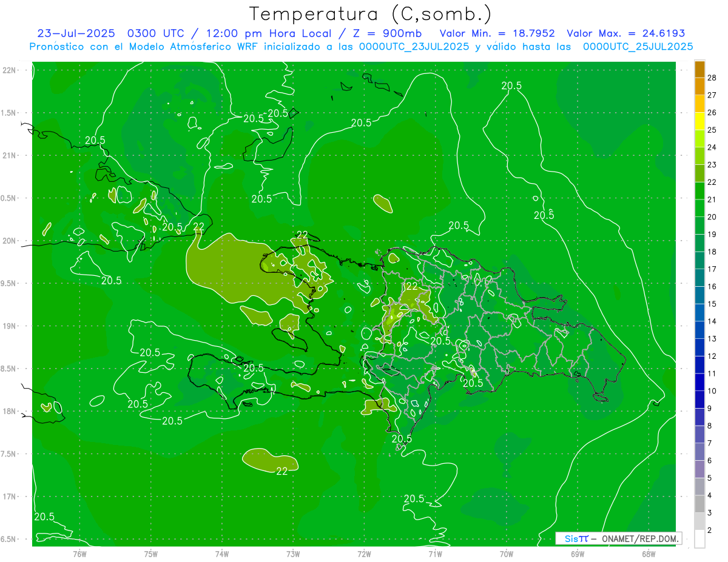Viewport: 728px width, 562px height.
Task: Click the '75W' longitude axis label
Action: [x=151, y=554]
